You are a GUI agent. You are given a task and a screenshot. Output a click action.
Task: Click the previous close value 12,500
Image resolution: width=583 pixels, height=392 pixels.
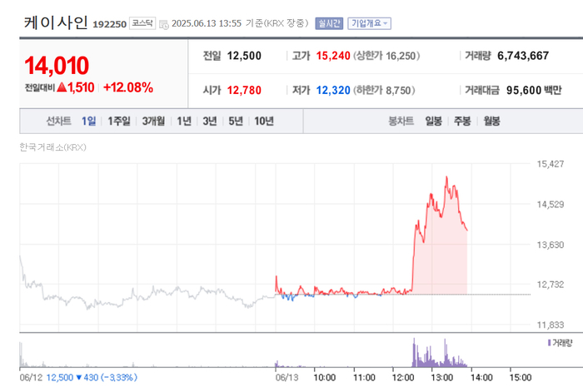[x=244, y=56]
